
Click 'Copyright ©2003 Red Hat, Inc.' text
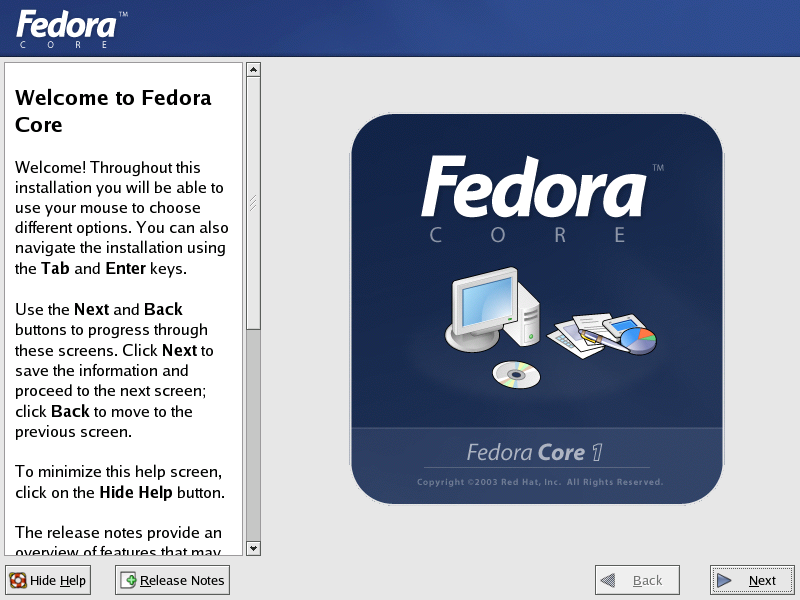pos(489,482)
